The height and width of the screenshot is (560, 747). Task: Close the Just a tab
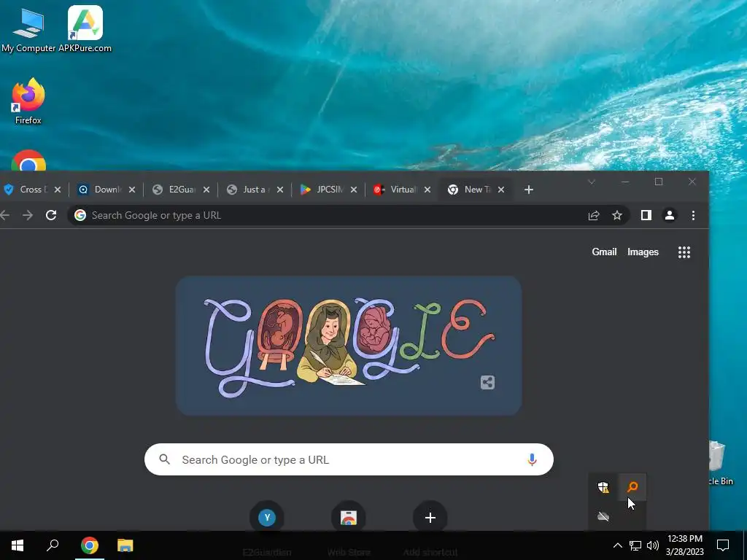tap(280, 190)
